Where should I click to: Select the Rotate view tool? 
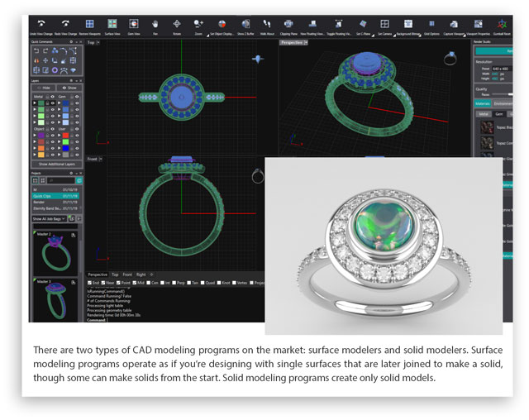(x=177, y=24)
